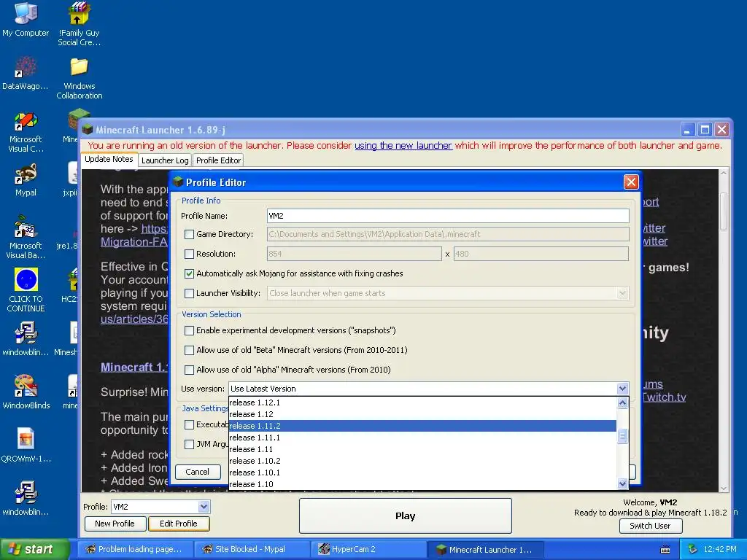Open the windowblin… installer icon above WindowBlinds

click(x=26, y=339)
